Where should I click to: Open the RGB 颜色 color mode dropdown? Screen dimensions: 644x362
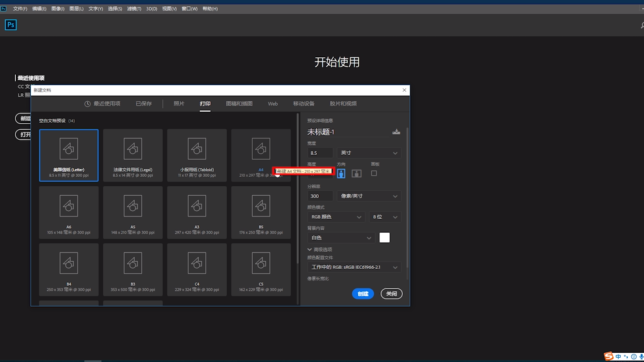pyautogui.click(x=336, y=217)
